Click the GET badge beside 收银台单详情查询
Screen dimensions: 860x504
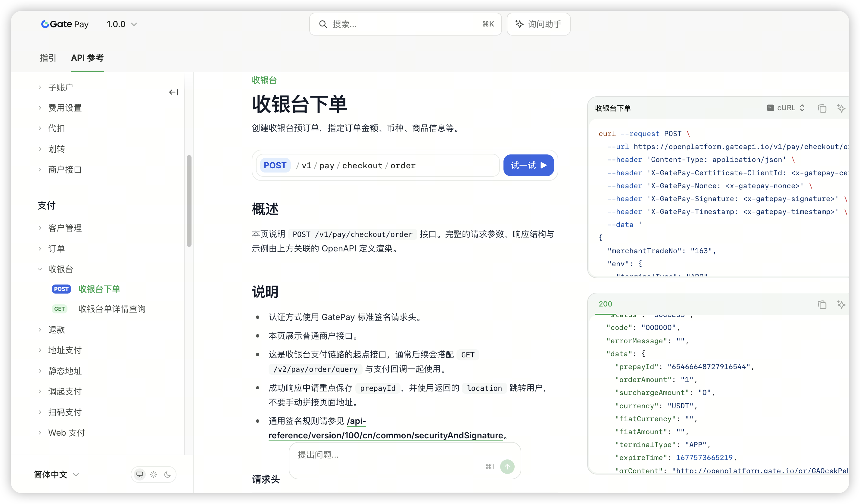click(59, 309)
